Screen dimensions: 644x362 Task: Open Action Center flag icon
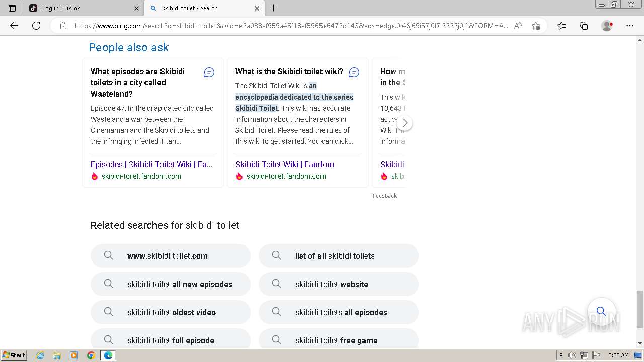(596, 355)
